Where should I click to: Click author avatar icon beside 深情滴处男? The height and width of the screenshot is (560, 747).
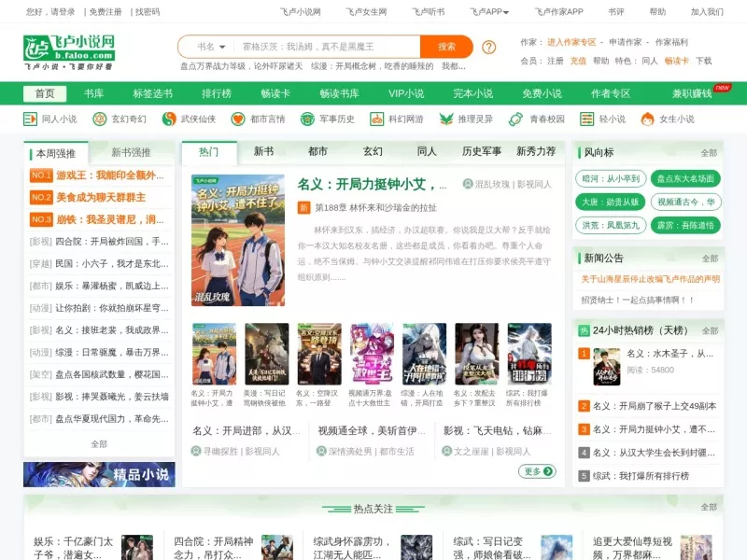tap(321, 451)
